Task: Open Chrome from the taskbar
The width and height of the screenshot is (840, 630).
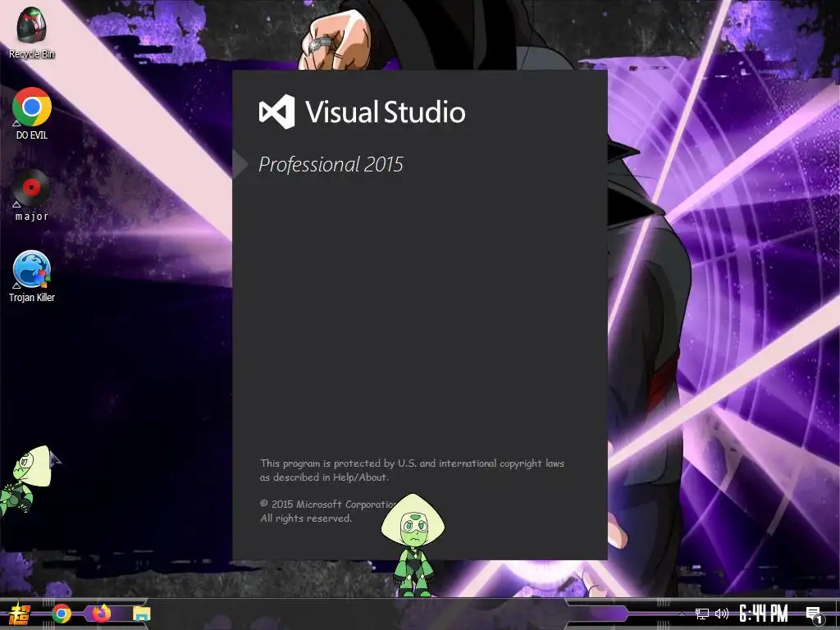Action: click(x=61, y=614)
